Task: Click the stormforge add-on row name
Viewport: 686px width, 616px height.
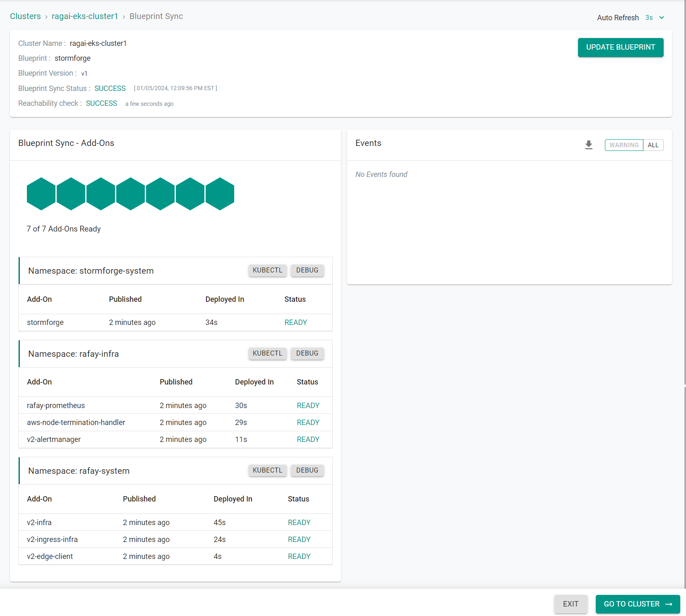Action: (45, 322)
